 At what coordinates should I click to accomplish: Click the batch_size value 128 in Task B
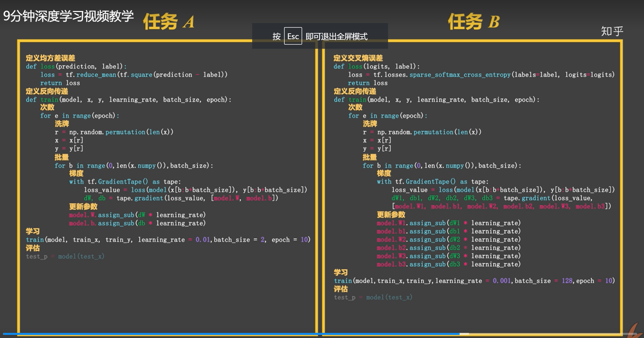[x=567, y=281]
